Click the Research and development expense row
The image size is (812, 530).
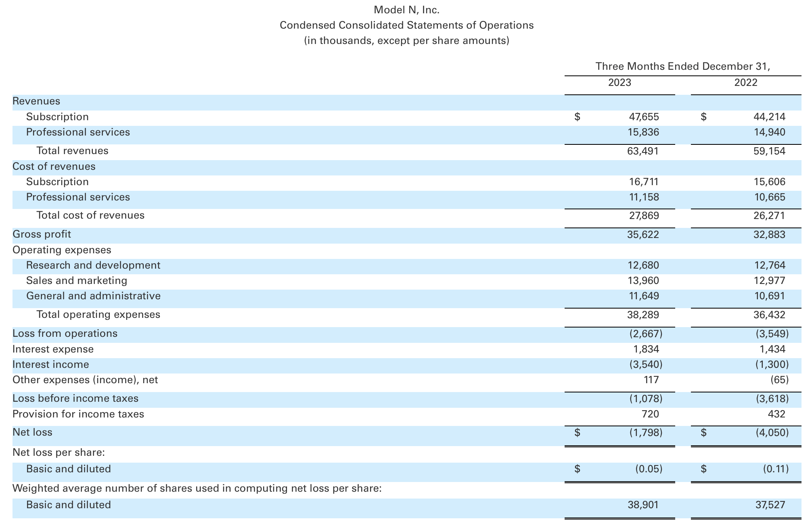[x=93, y=265]
